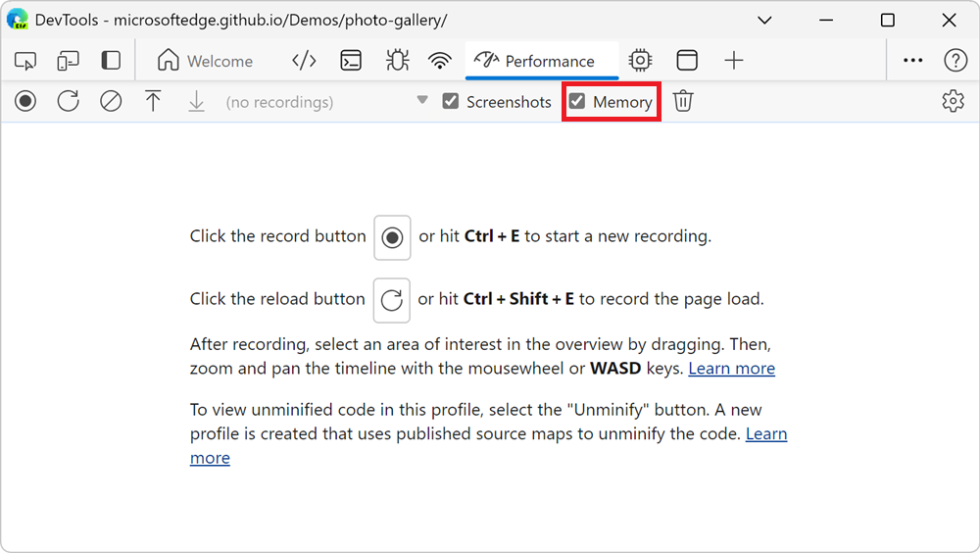Open the Application tool

pyautogui.click(x=687, y=61)
